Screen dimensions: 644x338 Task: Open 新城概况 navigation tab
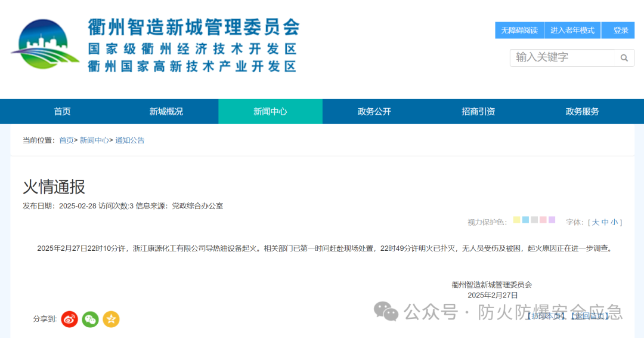166,112
